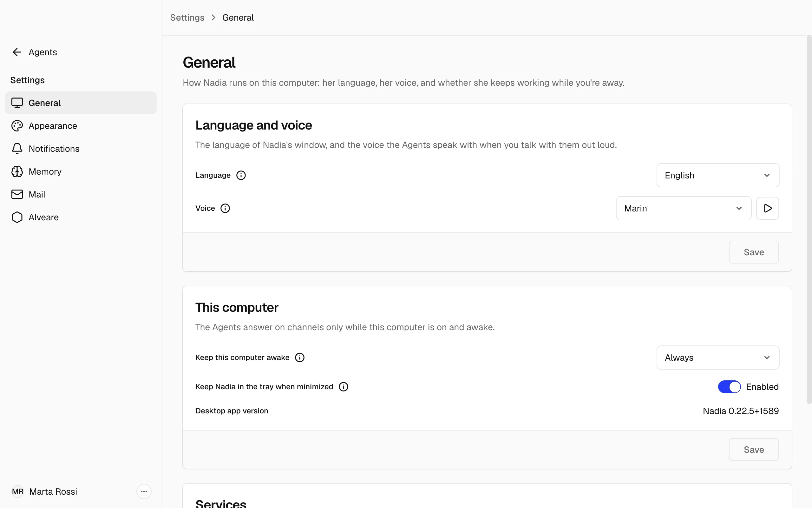This screenshot has width=812, height=508.
Task: Click the Marta Rossi user name
Action: coord(53,491)
